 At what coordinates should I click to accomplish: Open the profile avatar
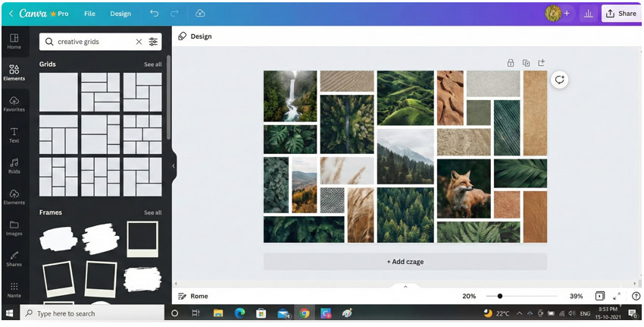(x=553, y=14)
